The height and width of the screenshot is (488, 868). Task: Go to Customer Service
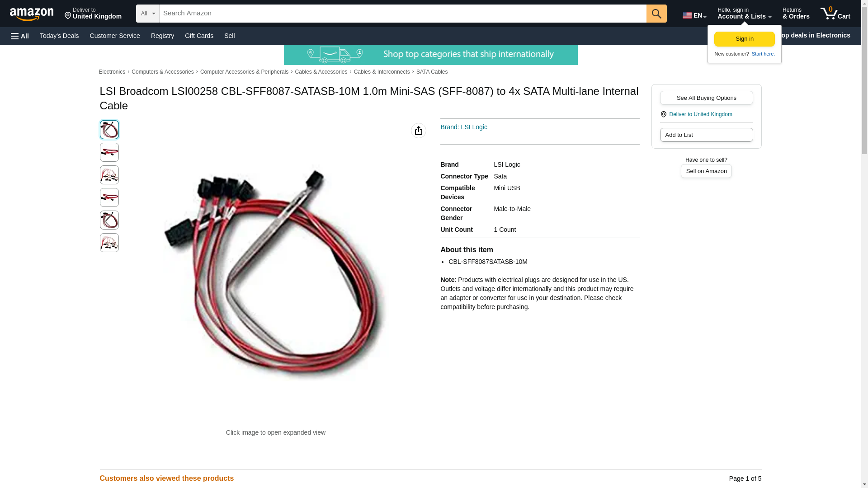[x=115, y=36]
